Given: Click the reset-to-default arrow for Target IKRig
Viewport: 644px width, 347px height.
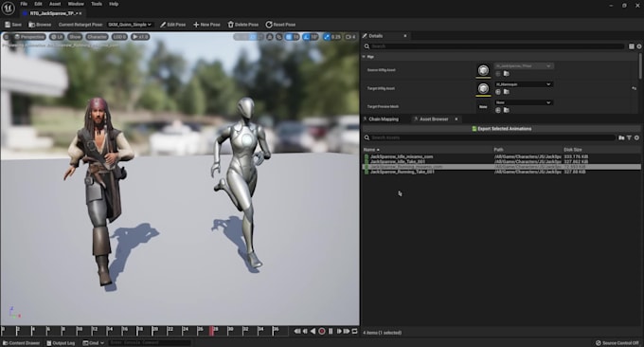Looking at the screenshot, I should [635, 88].
